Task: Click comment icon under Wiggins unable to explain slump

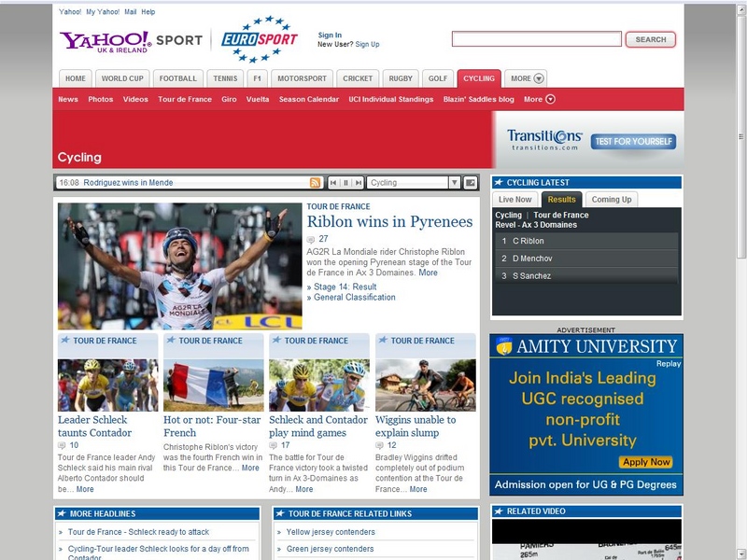Action: (379, 446)
